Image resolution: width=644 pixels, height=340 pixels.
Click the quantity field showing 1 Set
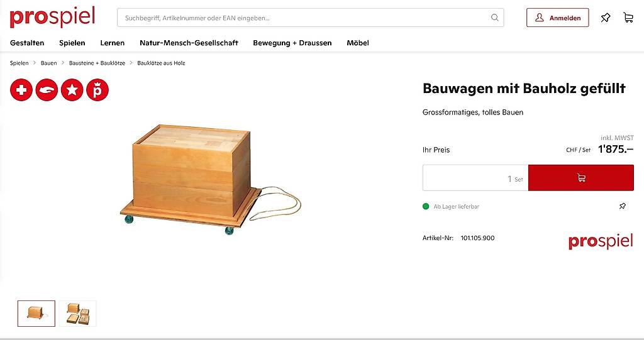(x=475, y=178)
